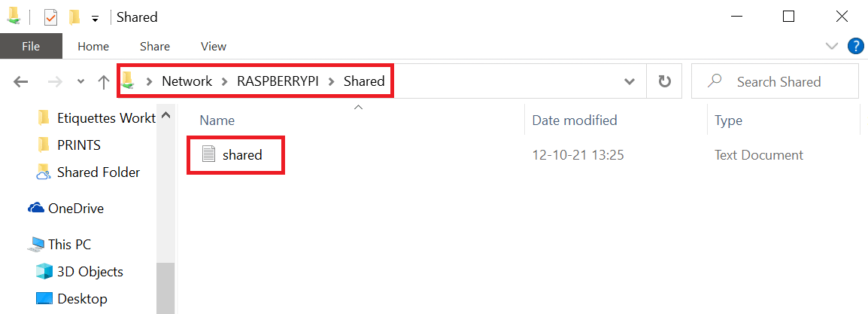Click the navigation pane vertical scrollbar
Image resolution: width=868 pixels, height=314 pixels.
166,210
